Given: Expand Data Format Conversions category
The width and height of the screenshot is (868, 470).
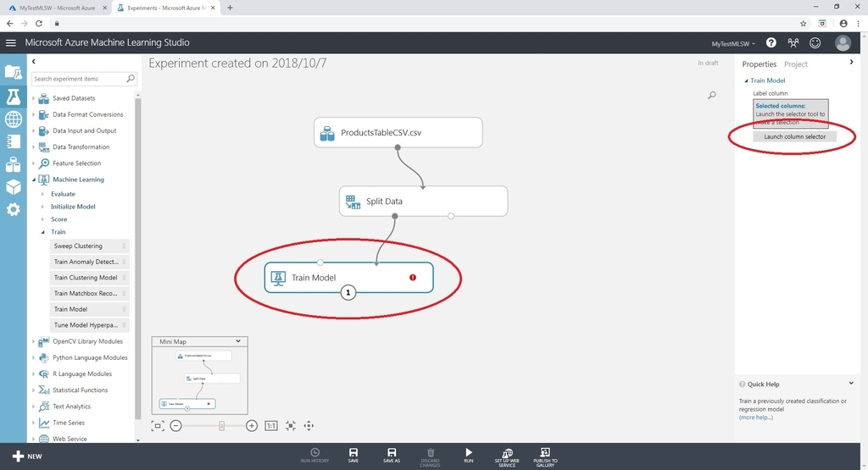Looking at the screenshot, I should [33, 114].
